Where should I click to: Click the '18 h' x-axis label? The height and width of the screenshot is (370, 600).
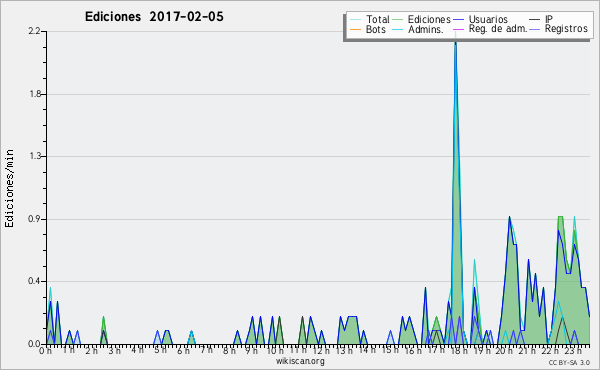click(x=459, y=351)
